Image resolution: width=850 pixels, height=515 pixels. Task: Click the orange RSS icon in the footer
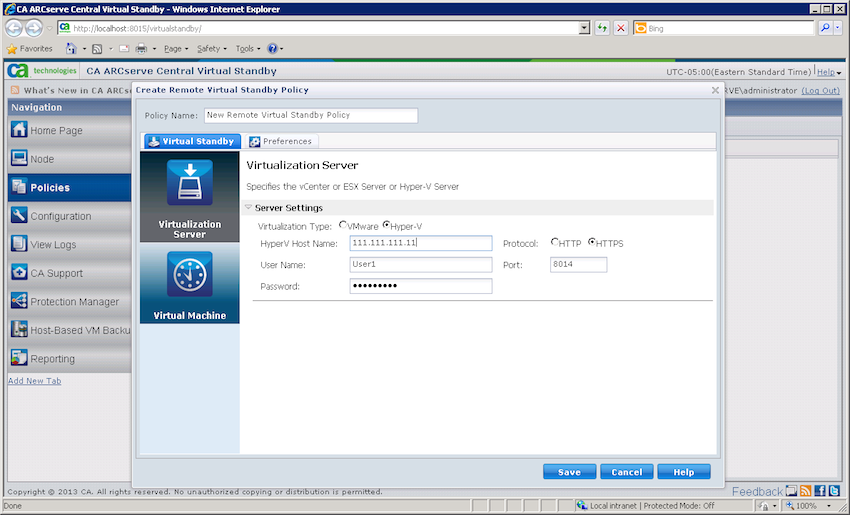(x=806, y=491)
